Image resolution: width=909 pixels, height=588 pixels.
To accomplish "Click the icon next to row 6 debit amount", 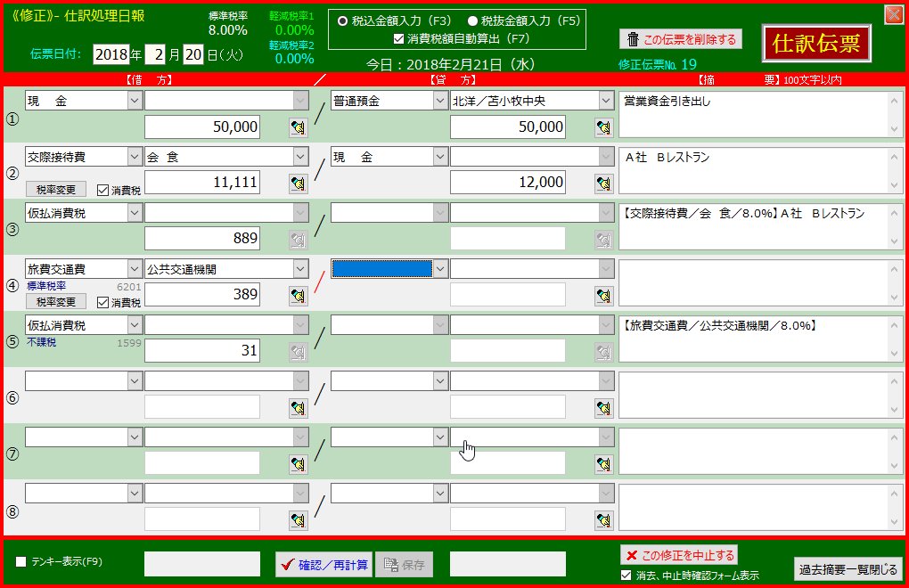I will click(x=297, y=408).
